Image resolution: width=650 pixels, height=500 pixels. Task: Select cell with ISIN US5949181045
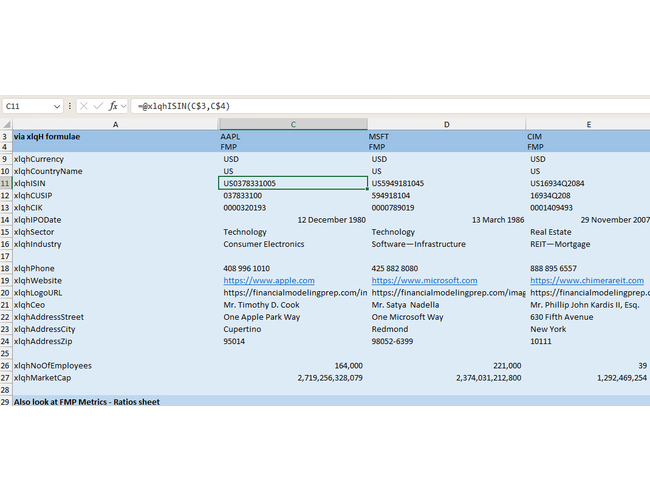coord(446,183)
